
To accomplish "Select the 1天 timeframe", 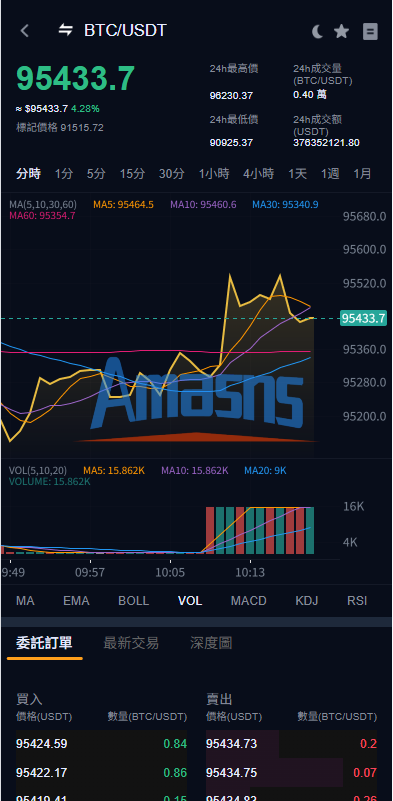I will pos(297,174).
